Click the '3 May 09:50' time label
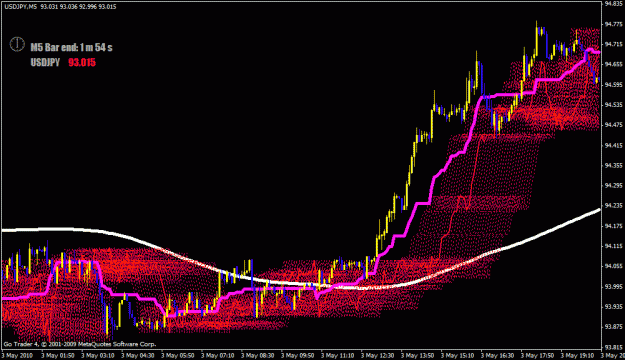625x360 pixels. pos(297,355)
